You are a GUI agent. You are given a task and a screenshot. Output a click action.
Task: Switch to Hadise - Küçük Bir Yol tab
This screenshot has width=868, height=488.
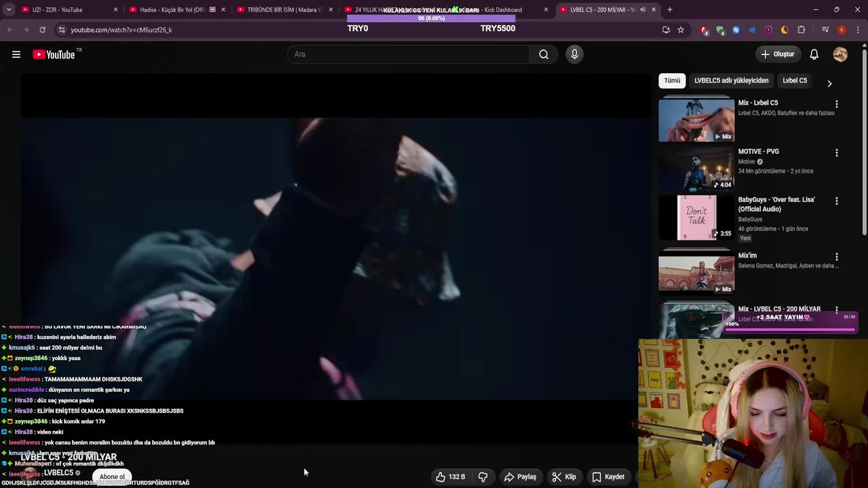click(x=176, y=9)
